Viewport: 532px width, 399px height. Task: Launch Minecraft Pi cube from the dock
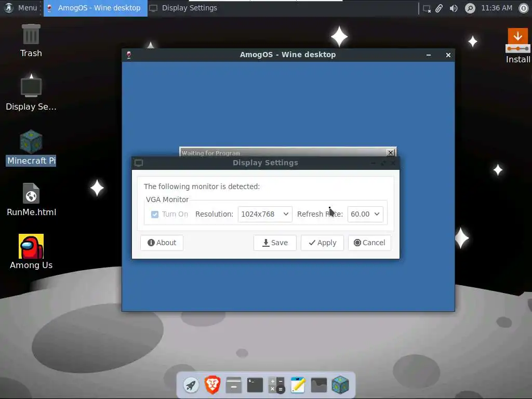click(340, 385)
